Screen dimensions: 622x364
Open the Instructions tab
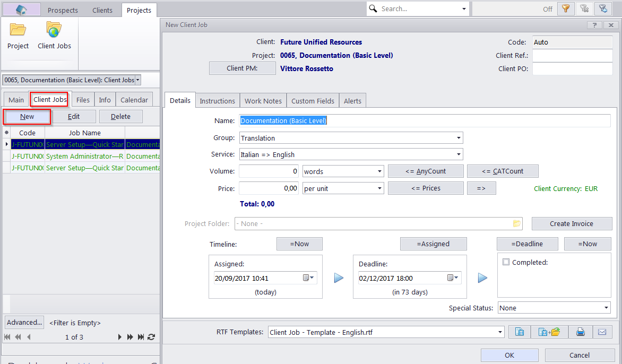(x=218, y=101)
